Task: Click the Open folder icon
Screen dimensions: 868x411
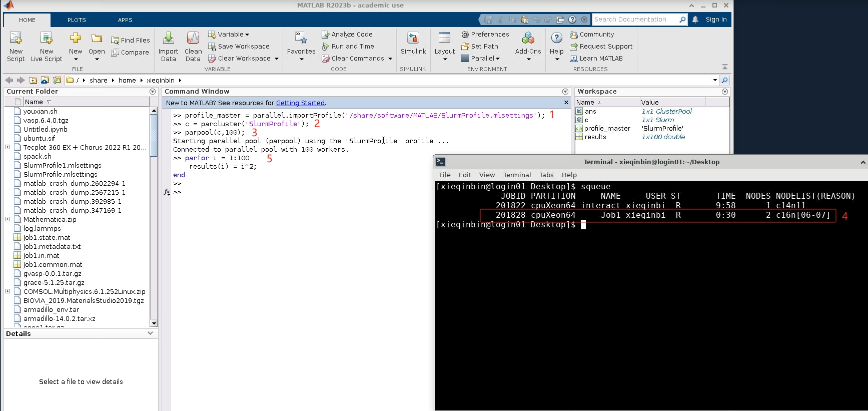Action: click(97, 39)
